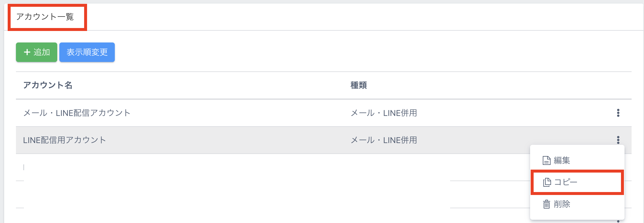Toggle the three-dot menu for LINE配信用アカウント
The width and height of the screenshot is (644, 223).
coord(618,140)
